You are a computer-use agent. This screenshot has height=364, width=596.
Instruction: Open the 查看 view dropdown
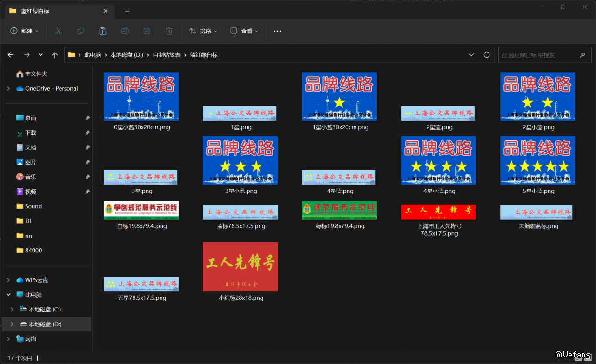click(x=244, y=31)
